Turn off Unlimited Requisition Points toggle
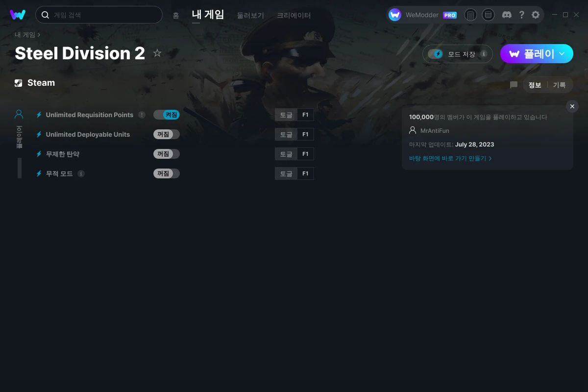The width and height of the screenshot is (588, 392). 167,115
